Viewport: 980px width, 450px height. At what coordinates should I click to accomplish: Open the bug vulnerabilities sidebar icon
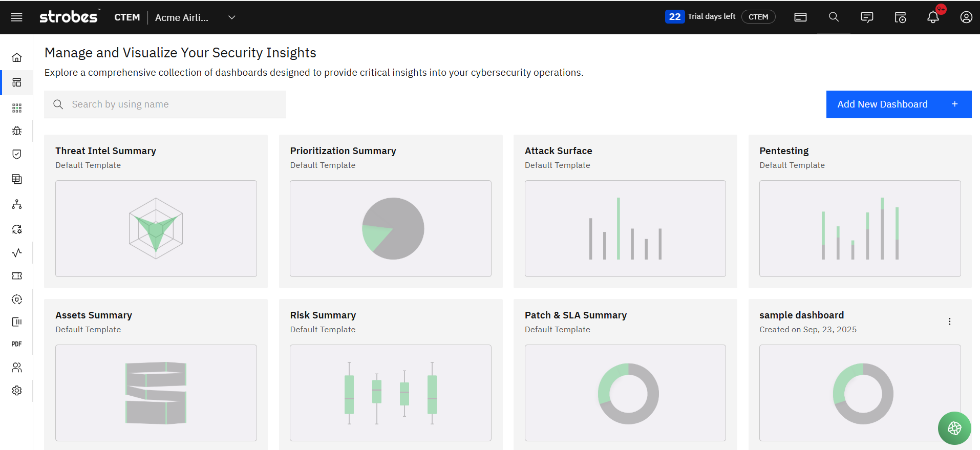(x=17, y=131)
